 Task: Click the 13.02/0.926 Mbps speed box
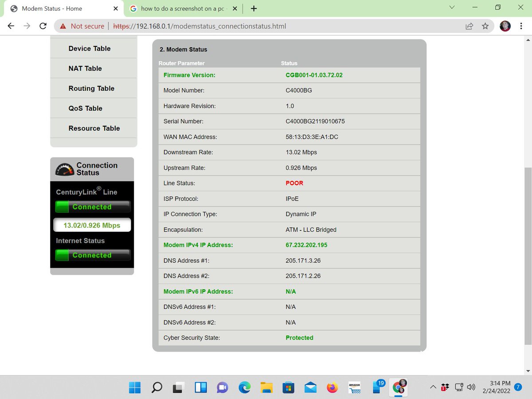click(x=92, y=225)
